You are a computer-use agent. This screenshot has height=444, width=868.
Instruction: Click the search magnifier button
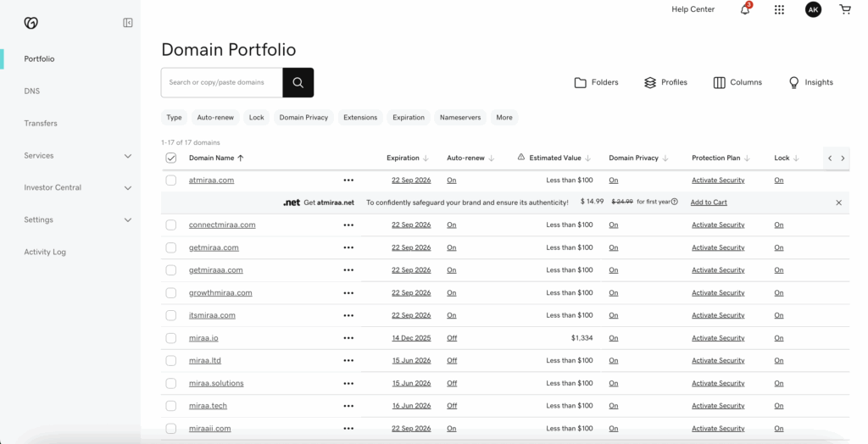298,82
